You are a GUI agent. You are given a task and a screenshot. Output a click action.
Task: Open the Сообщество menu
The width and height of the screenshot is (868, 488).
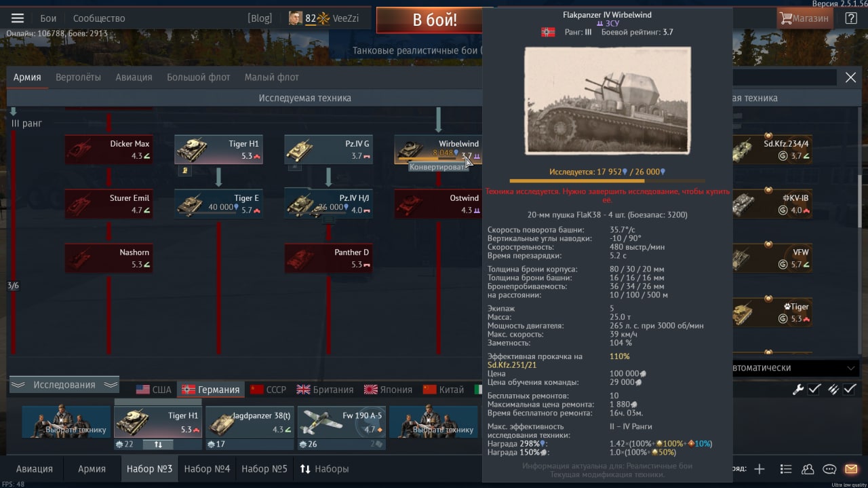(x=99, y=18)
